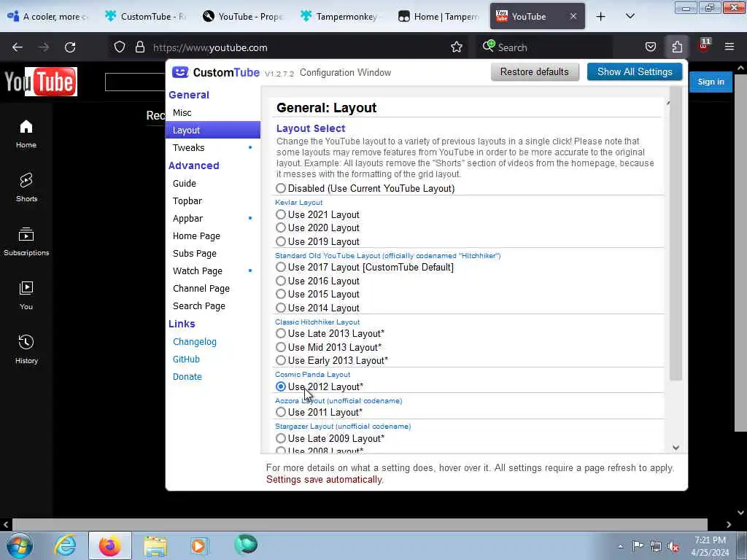Click Show All Settings button
Image resolution: width=747 pixels, height=560 pixels.
click(x=634, y=72)
